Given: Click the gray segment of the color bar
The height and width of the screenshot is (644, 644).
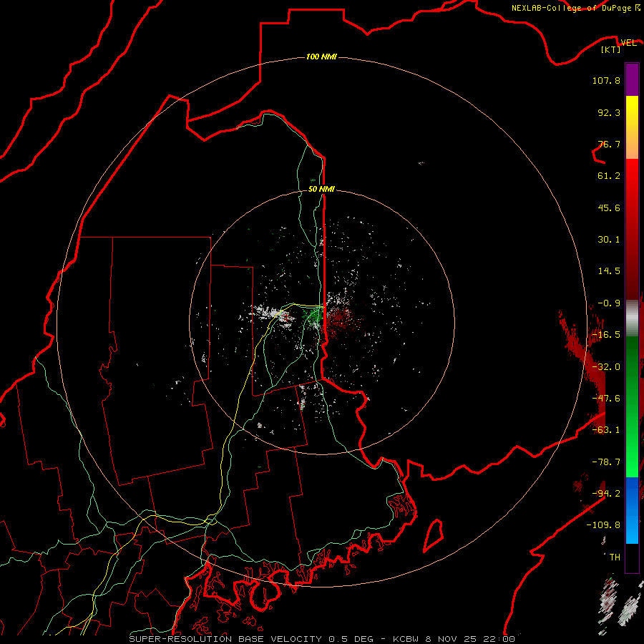Looking at the screenshot, I should tap(632, 318).
